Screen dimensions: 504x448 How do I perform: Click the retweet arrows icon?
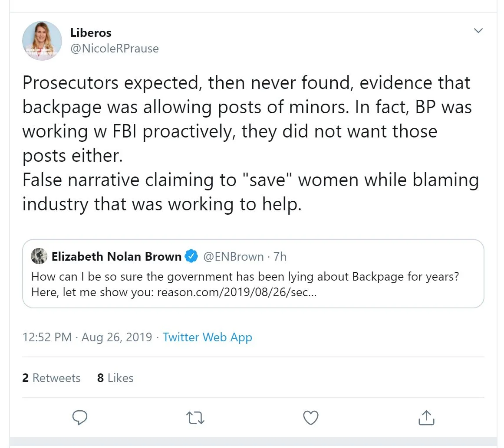point(195,418)
